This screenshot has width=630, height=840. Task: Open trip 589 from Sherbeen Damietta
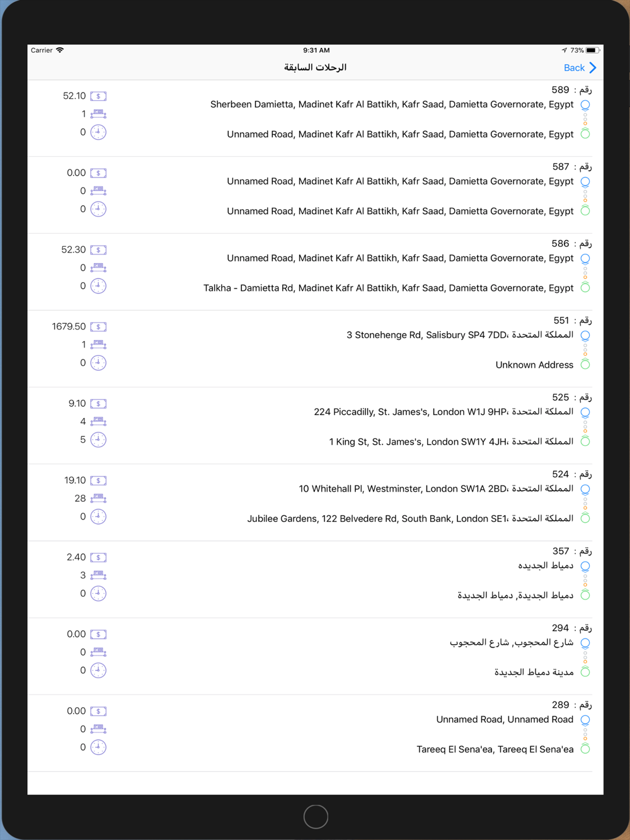[315, 118]
